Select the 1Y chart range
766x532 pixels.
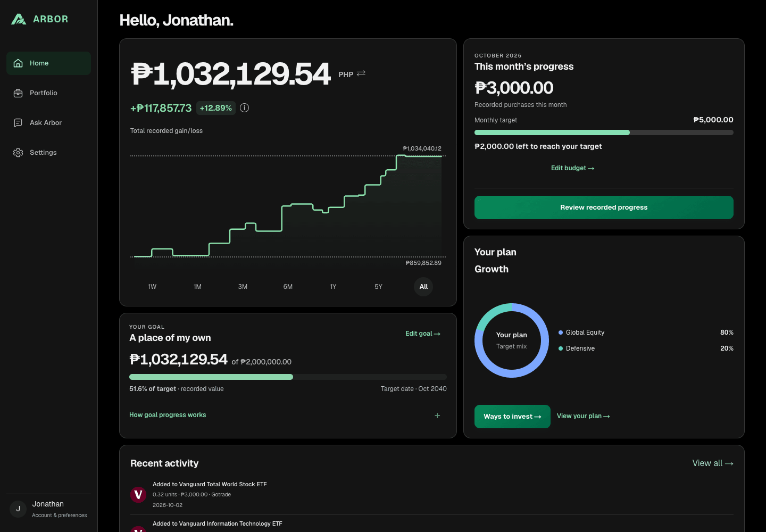click(x=333, y=287)
